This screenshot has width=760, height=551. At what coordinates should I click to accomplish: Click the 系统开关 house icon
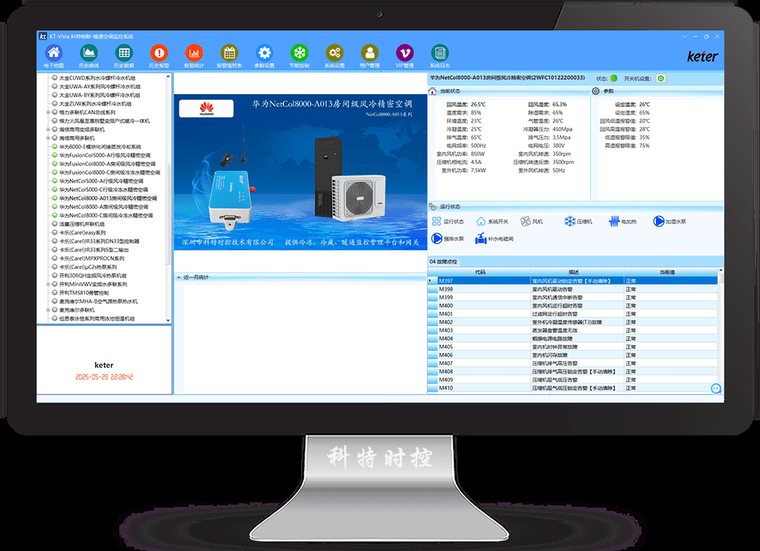[480, 221]
